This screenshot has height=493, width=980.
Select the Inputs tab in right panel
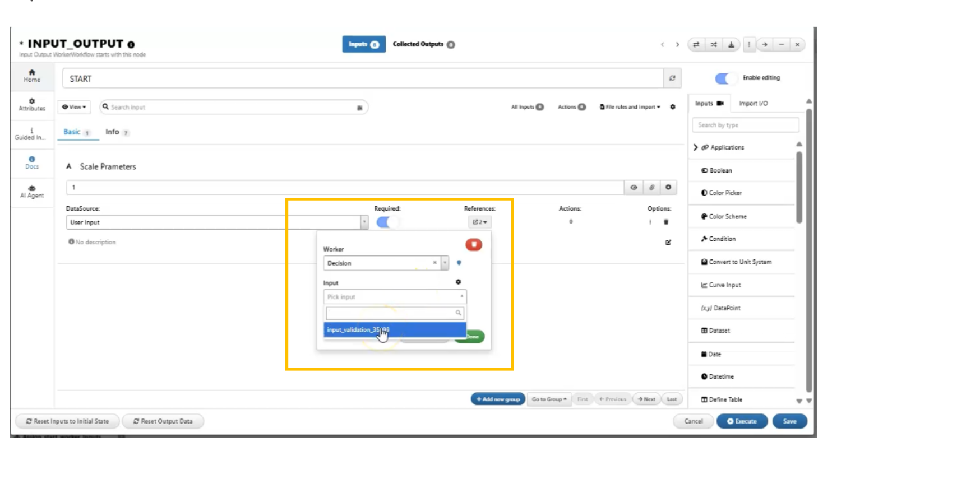(709, 103)
